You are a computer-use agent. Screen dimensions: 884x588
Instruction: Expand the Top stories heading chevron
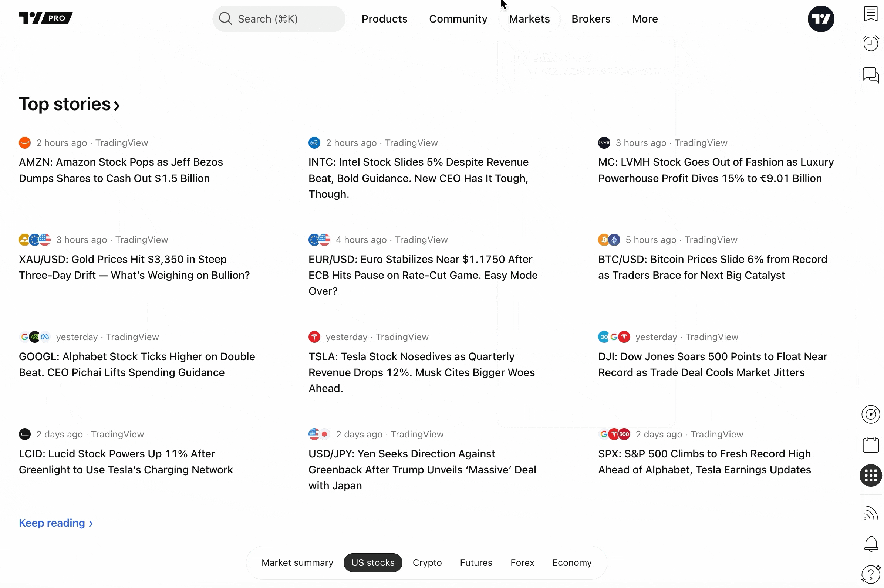pyautogui.click(x=117, y=105)
